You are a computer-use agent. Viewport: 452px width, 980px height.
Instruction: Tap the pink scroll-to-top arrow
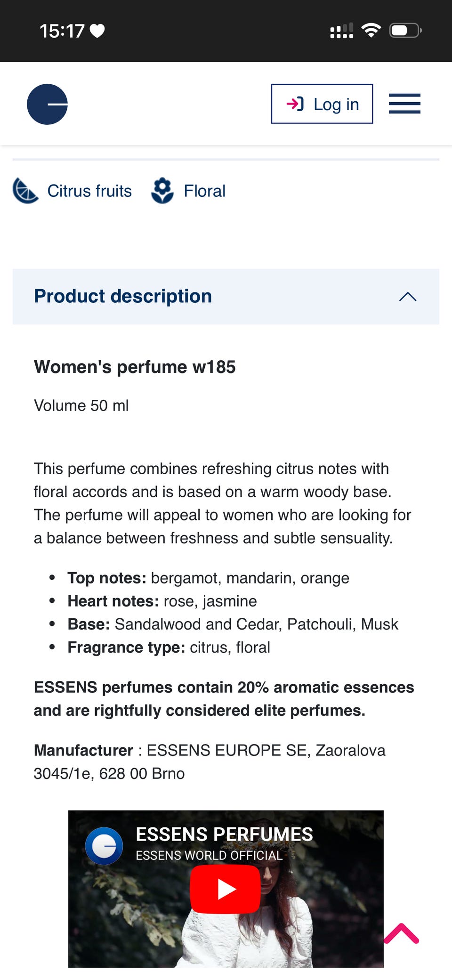[x=401, y=933]
